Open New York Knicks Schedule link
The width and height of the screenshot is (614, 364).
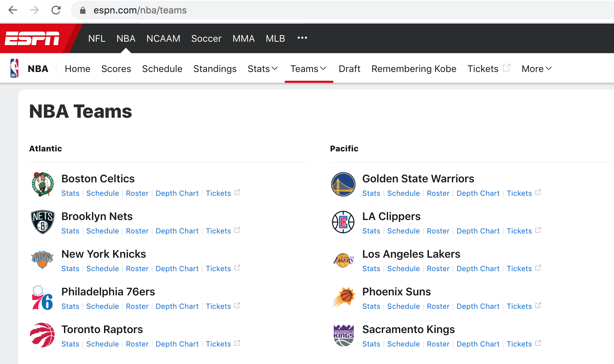point(103,269)
